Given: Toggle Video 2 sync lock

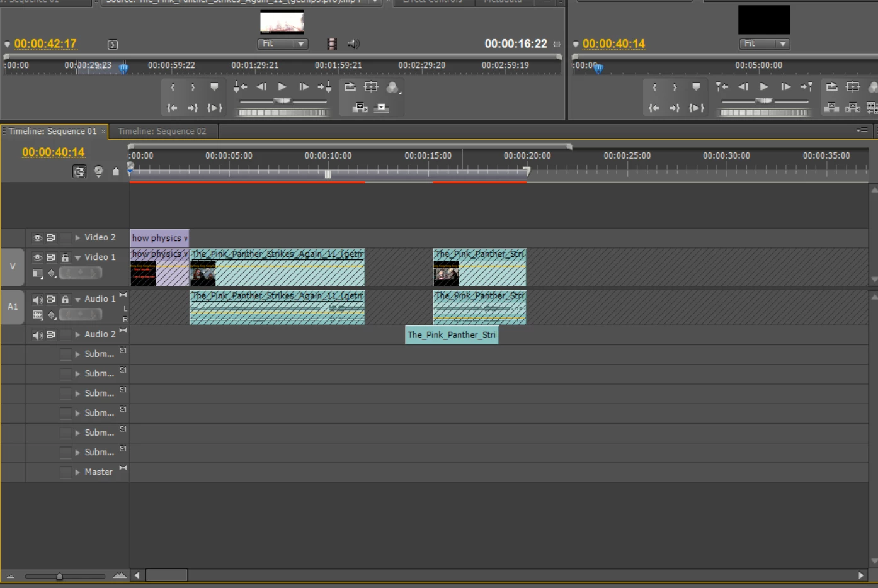Looking at the screenshot, I should 51,238.
